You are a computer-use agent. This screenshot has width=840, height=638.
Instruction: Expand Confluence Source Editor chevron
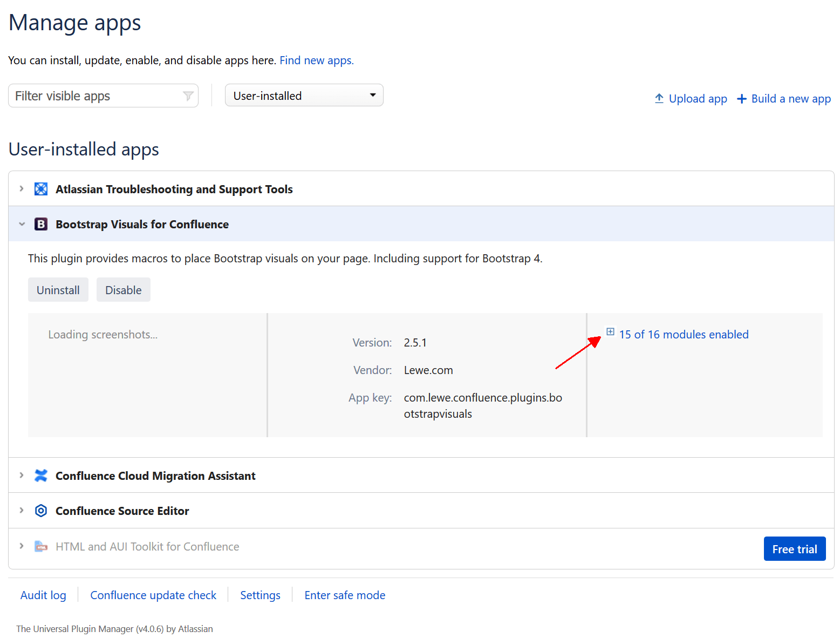click(x=22, y=511)
